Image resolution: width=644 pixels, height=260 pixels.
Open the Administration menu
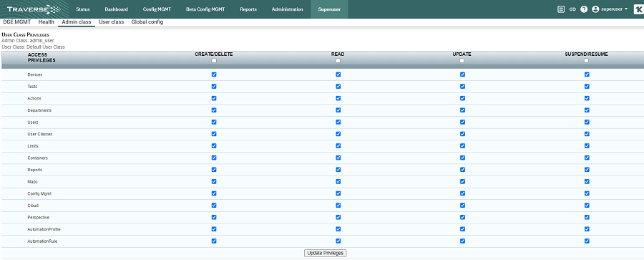(x=288, y=9)
